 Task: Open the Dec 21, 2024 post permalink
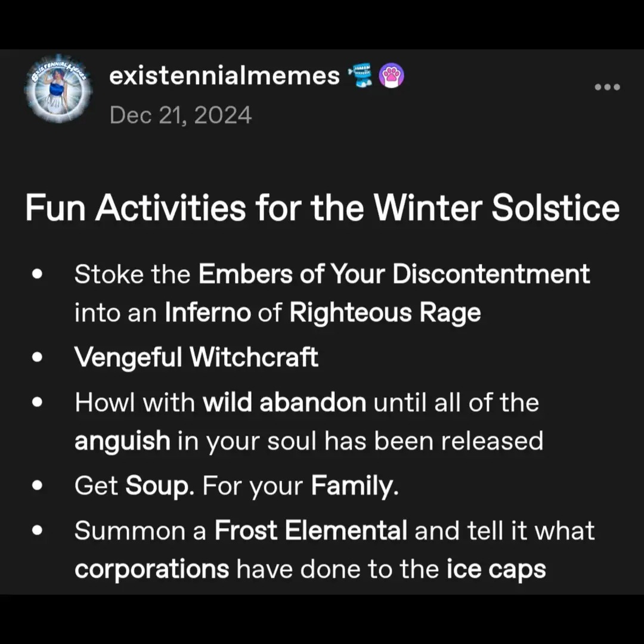coord(181,114)
